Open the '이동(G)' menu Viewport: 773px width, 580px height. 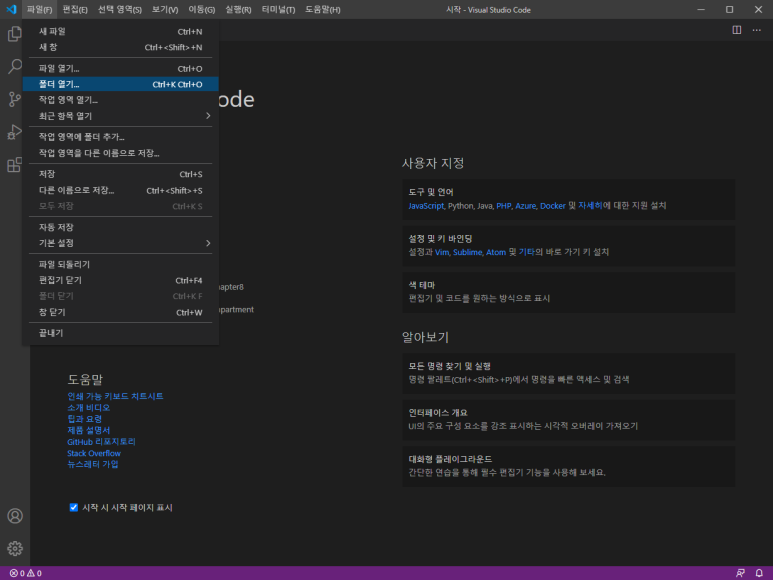[202, 9]
